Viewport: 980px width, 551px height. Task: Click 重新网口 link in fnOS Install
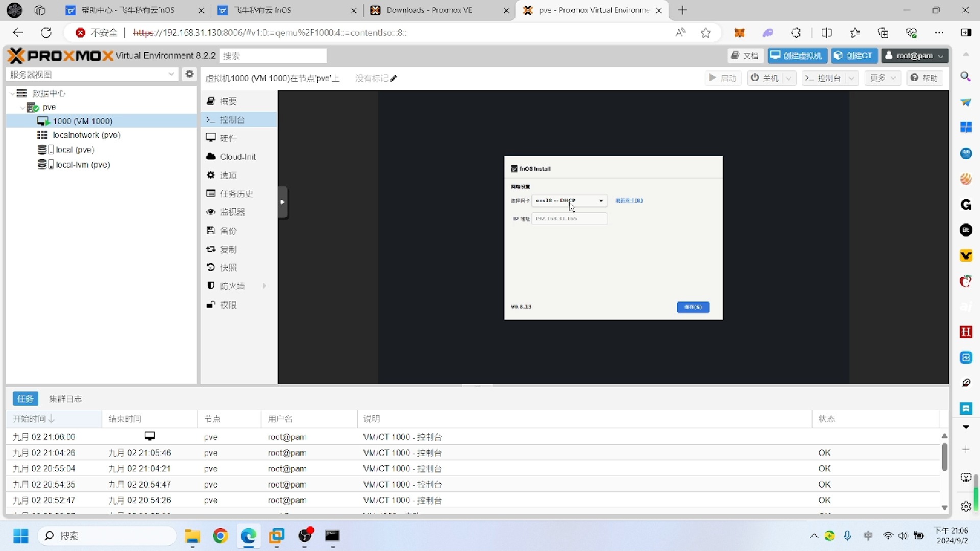tap(629, 201)
